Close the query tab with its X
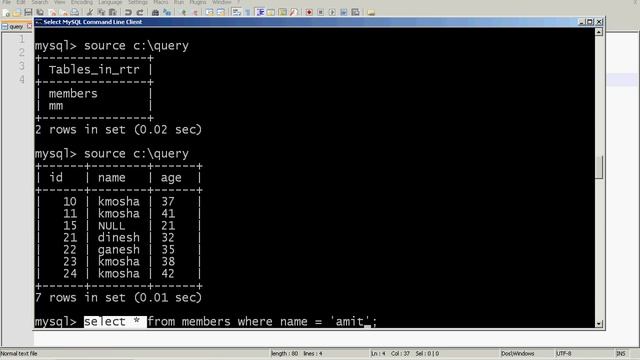The image size is (640, 360). tap(29, 26)
